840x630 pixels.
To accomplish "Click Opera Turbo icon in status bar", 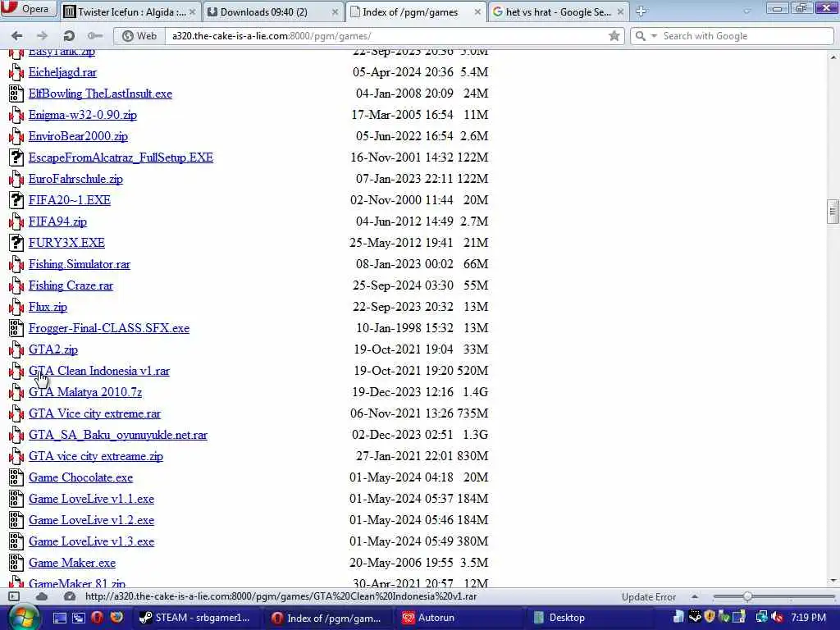I will click(69, 596).
